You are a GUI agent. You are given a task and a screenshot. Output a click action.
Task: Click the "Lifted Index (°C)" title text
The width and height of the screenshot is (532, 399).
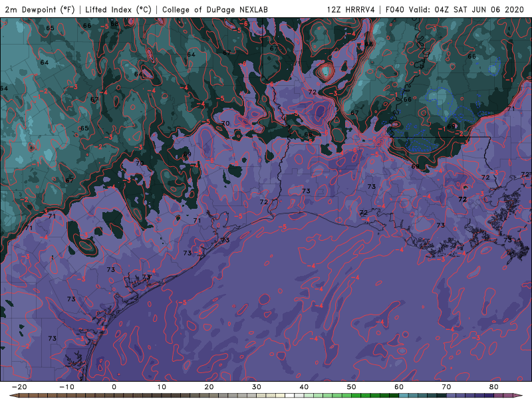coord(118,9)
